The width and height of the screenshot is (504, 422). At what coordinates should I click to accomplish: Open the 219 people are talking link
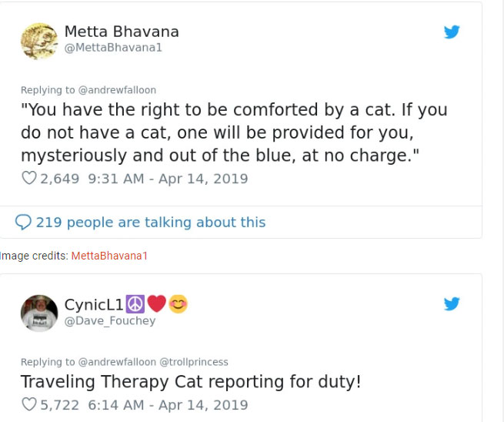coord(151,223)
